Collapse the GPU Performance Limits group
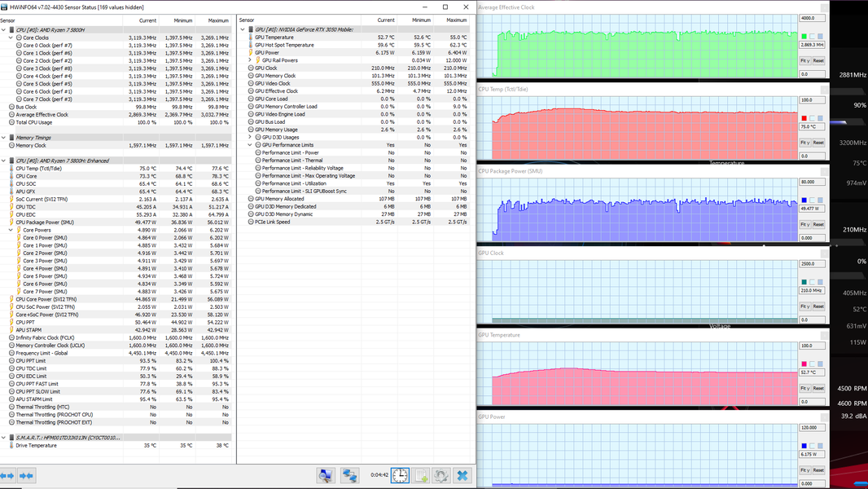Screen dimensions: 868x489 click(x=250, y=145)
